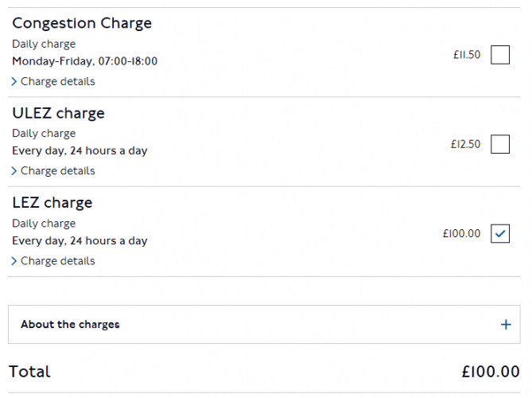
Task: Click the plus icon in About the charges
Action: click(x=506, y=325)
